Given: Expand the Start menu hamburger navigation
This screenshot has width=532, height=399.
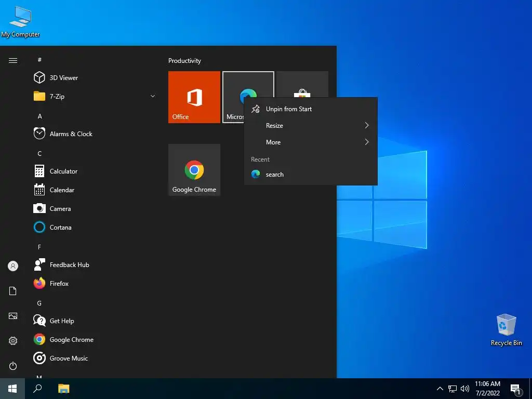Looking at the screenshot, I should [x=13, y=60].
